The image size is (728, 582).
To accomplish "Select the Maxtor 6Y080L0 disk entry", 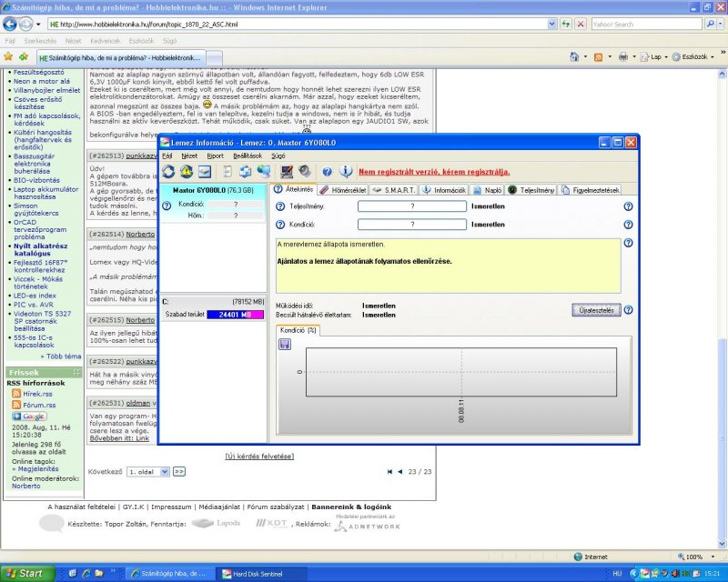I will click(x=213, y=203).
